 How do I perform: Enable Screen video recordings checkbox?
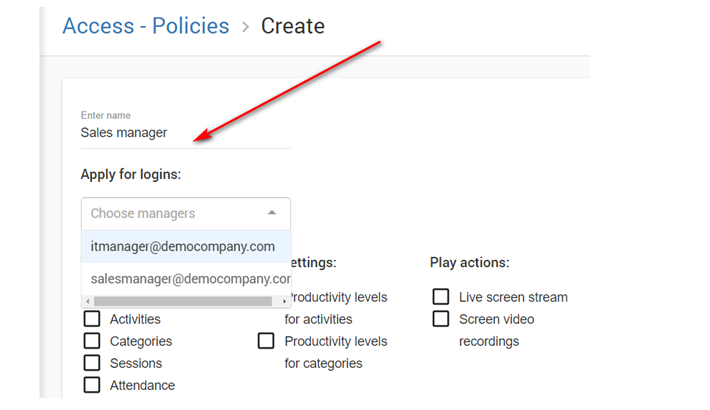pyautogui.click(x=441, y=319)
